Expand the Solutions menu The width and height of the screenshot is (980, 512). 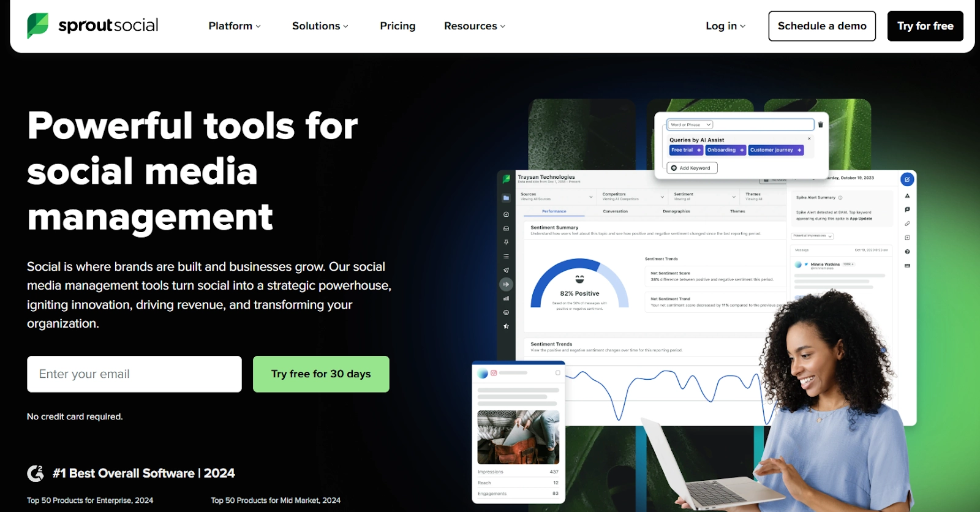(x=320, y=26)
